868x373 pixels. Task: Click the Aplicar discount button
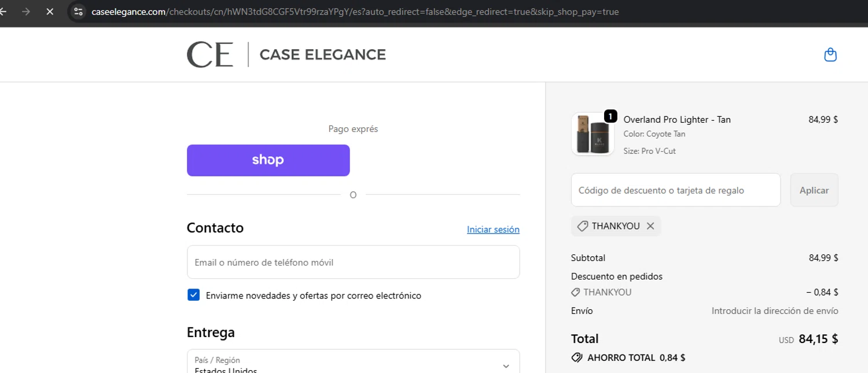pos(814,190)
